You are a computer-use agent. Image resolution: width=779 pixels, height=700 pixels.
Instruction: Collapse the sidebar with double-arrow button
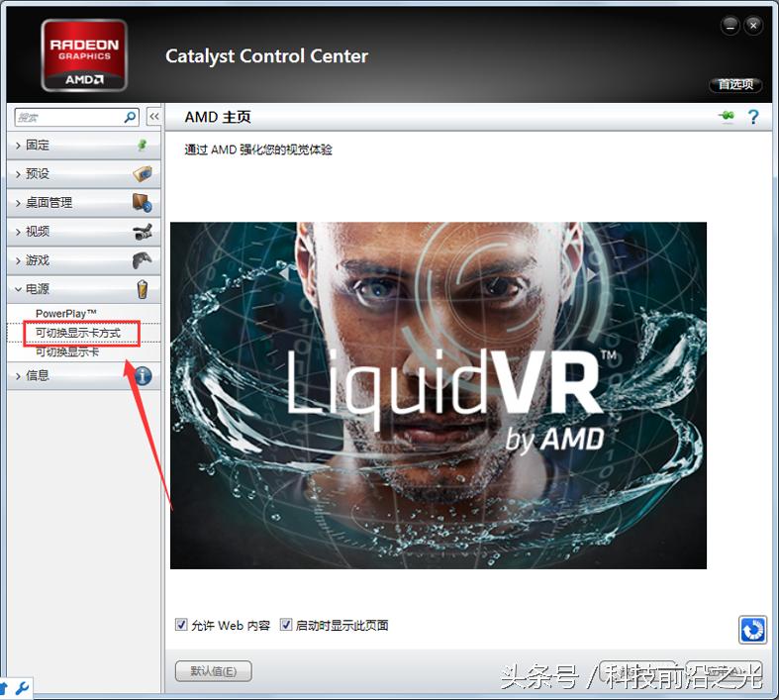(x=154, y=117)
